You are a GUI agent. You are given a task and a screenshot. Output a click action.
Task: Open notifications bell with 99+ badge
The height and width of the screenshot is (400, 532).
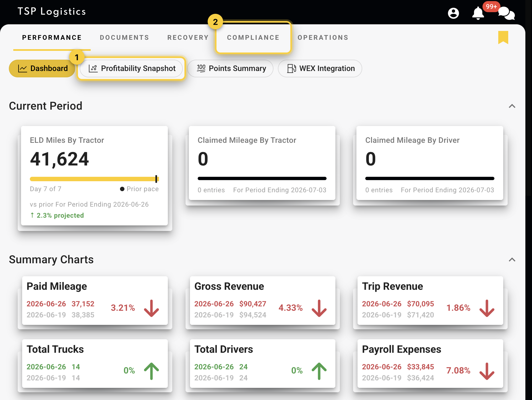478,13
